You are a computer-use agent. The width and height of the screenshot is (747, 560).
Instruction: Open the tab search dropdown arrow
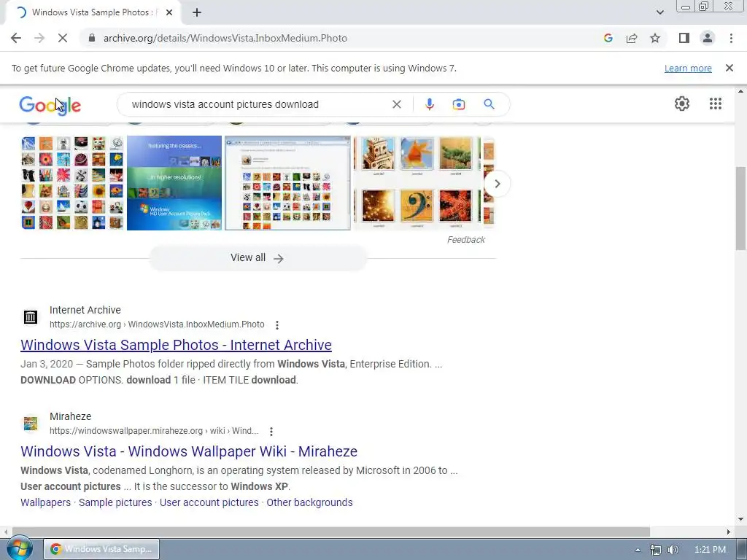click(659, 12)
